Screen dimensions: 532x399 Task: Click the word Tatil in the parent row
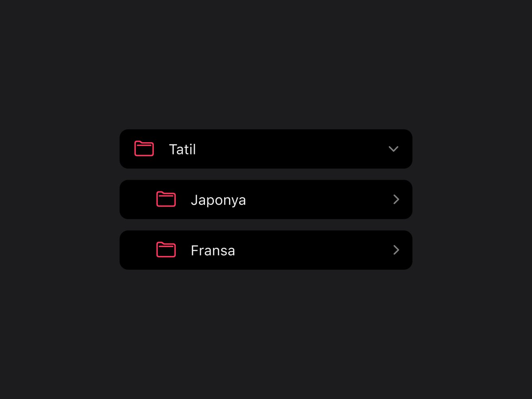click(x=182, y=149)
